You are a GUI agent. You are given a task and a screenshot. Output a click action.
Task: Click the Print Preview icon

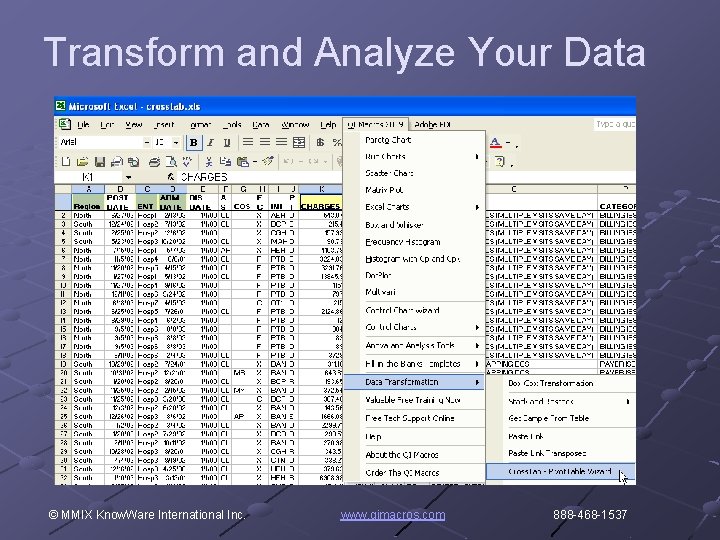[171, 162]
